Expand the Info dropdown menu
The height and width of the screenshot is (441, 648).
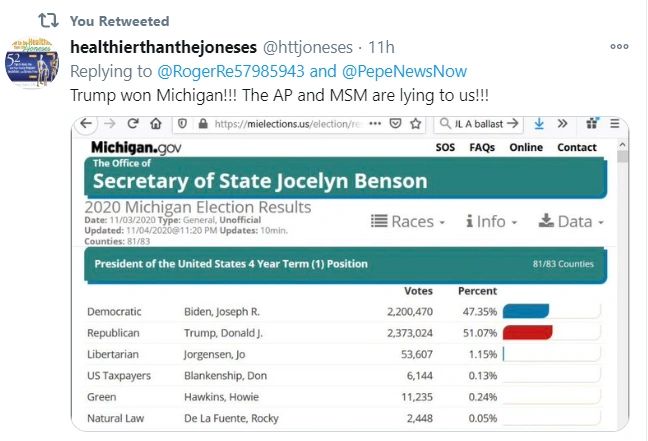tap(491, 221)
